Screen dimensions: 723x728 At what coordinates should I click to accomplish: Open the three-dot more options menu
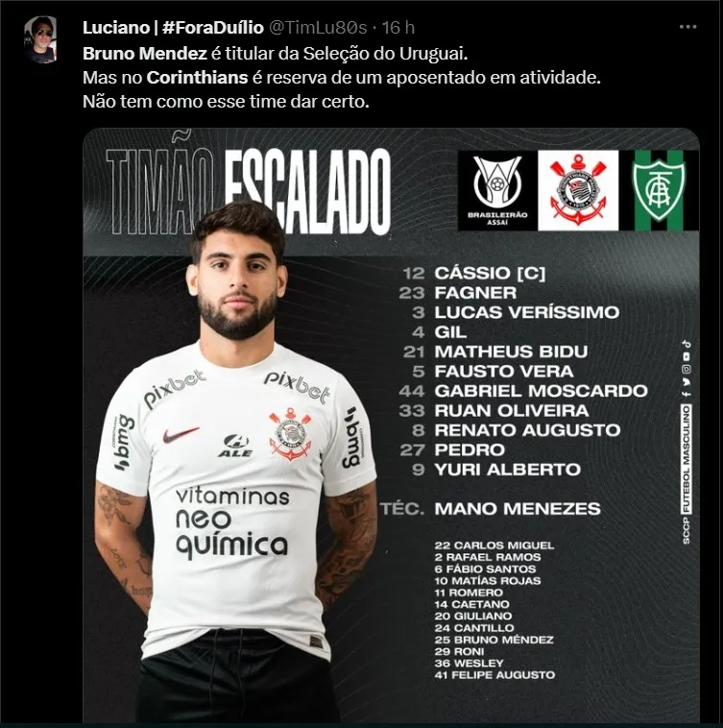(x=687, y=28)
